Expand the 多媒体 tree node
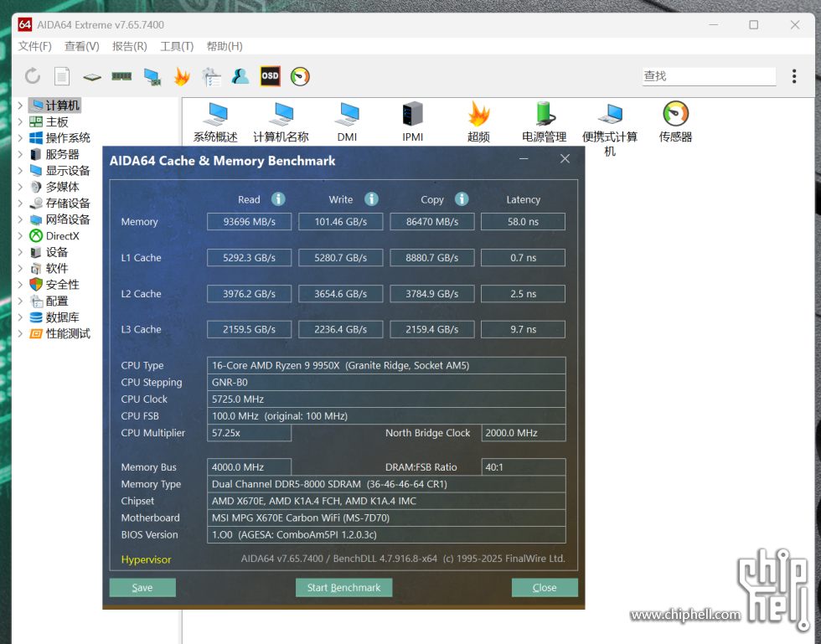821x644 pixels. (x=20, y=187)
